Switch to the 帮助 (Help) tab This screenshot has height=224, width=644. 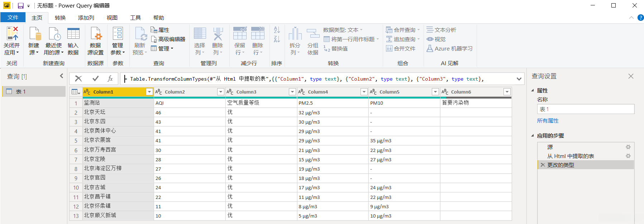(159, 18)
